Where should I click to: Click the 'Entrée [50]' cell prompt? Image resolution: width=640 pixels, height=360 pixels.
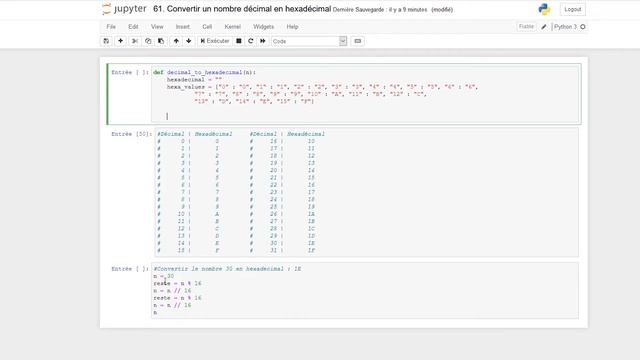click(131, 134)
